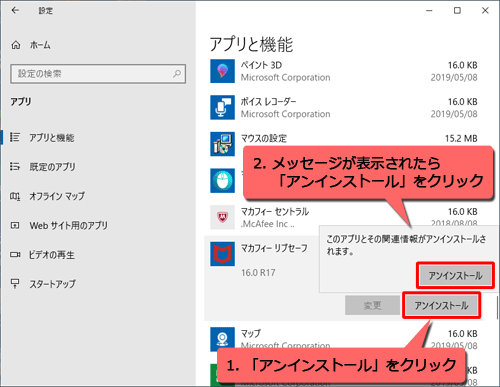The width and height of the screenshot is (500, 387).
Task: Click the 既定のアプリ sidebar icon
Action: click(15, 166)
